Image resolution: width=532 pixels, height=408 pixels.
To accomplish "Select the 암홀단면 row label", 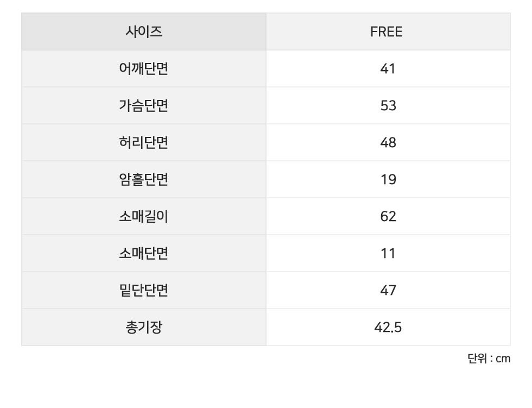I will tap(143, 179).
